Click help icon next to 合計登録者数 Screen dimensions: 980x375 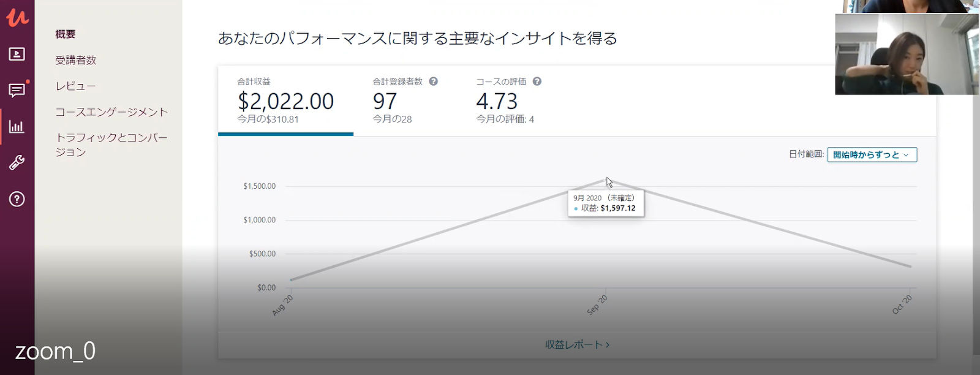pyautogui.click(x=434, y=81)
